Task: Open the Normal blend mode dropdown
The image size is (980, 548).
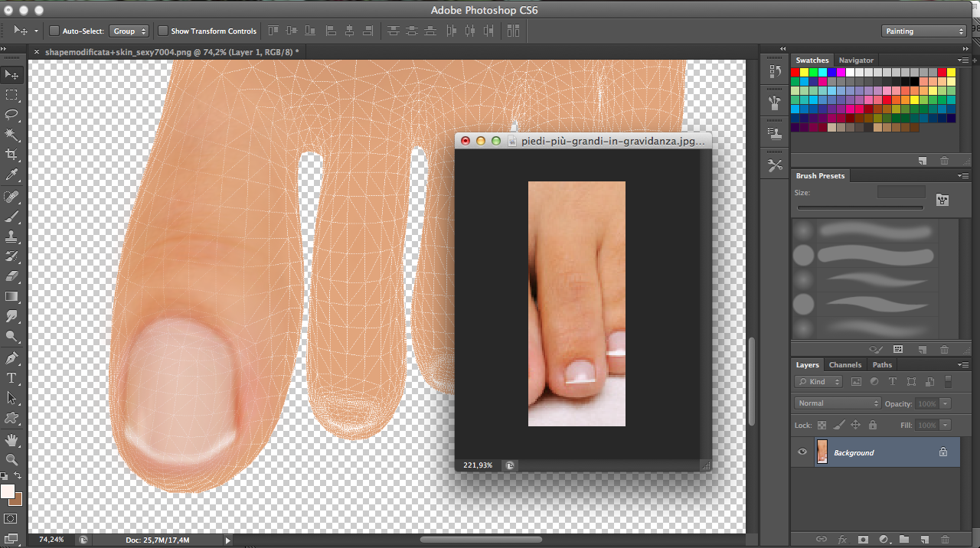Action: (838, 403)
